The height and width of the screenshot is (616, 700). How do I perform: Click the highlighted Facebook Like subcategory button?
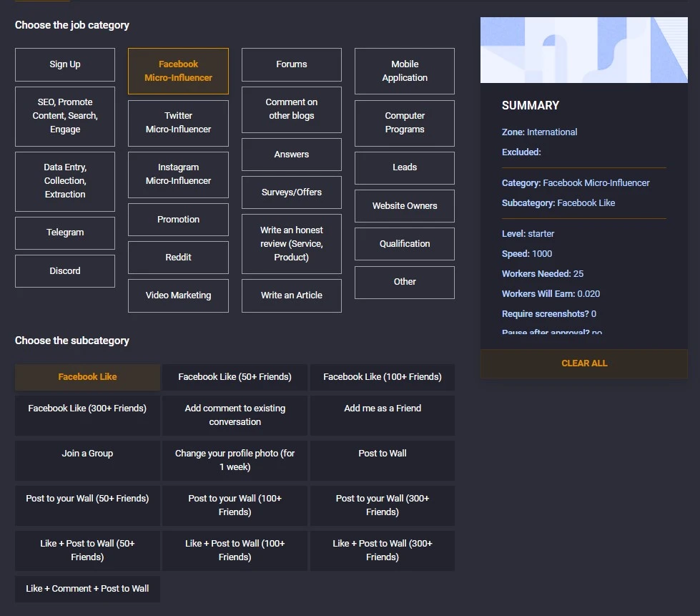click(87, 377)
